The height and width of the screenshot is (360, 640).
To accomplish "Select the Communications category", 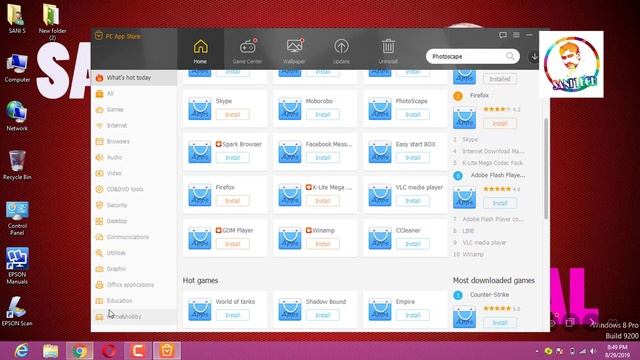I will (134, 237).
